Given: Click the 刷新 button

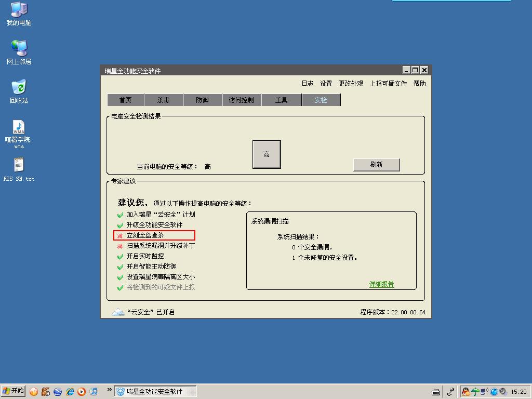Looking at the screenshot, I should click(376, 165).
